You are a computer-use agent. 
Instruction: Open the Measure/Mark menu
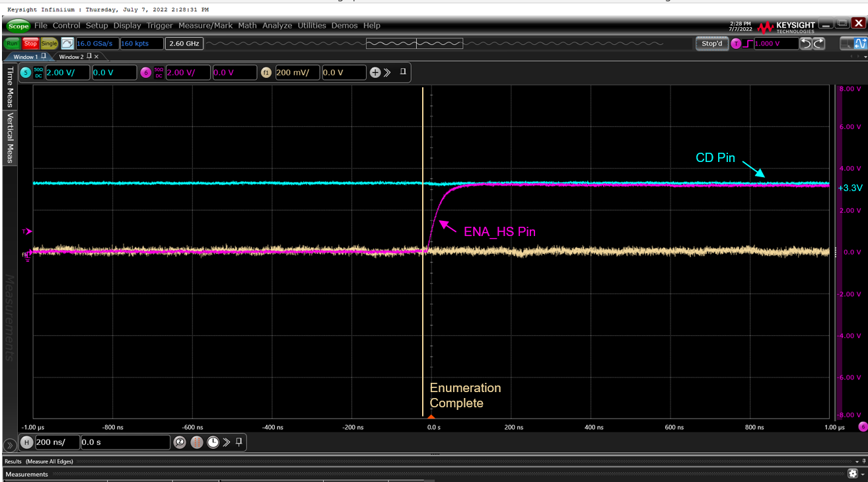pyautogui.click(x=205, y=25)
